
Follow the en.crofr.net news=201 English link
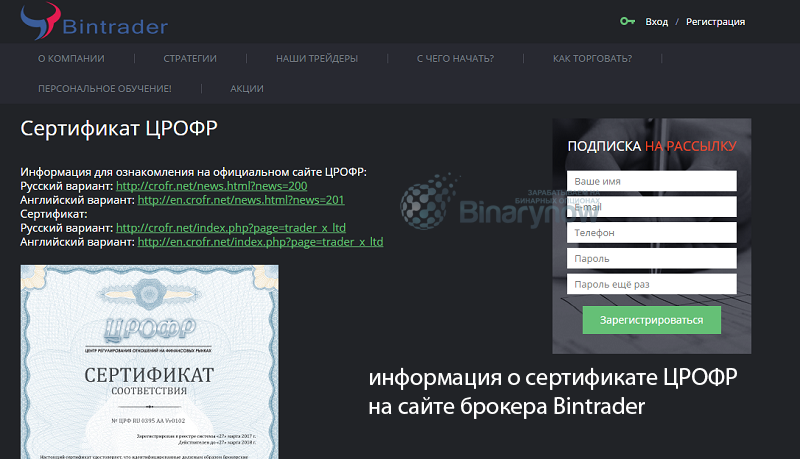tap(241, 200)
